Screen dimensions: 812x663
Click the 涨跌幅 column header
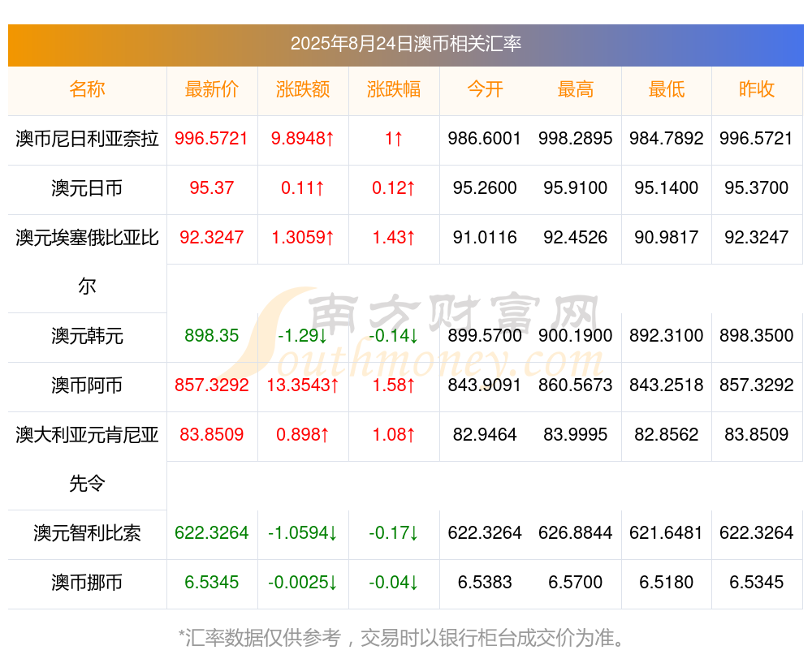pos(394,89)
